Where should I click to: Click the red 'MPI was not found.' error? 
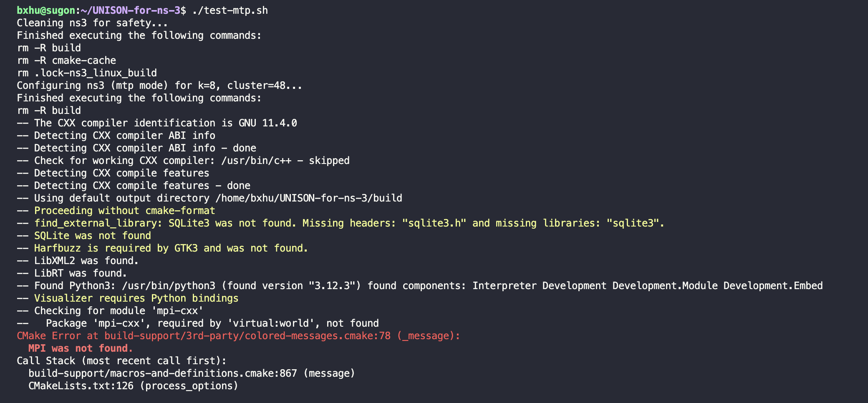tap(81, 348)
